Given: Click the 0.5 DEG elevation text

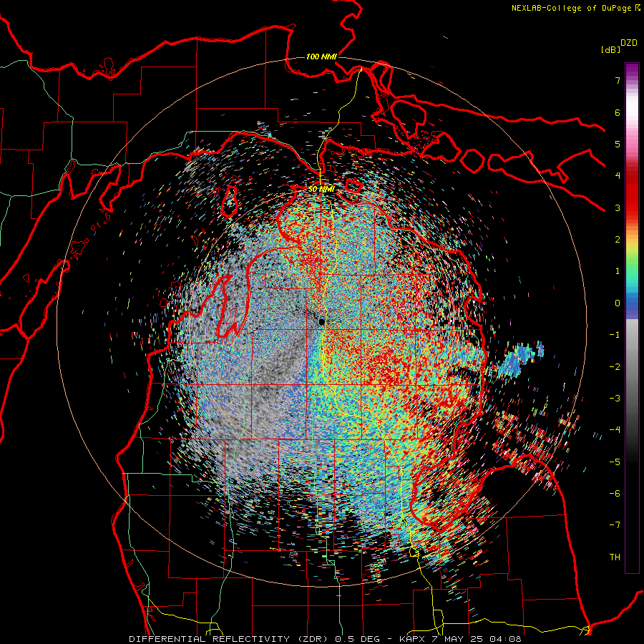Looking at the screenshot, I should 358,639.
